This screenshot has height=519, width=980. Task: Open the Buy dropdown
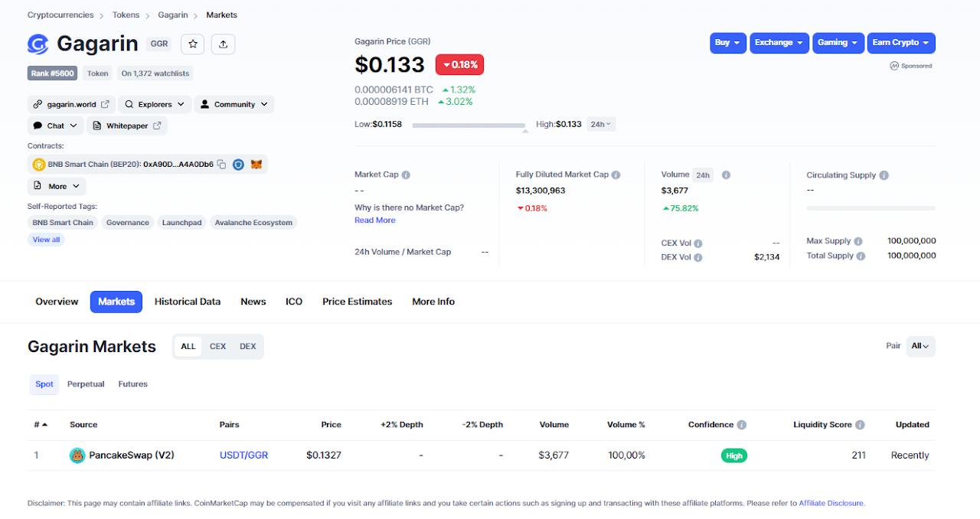(x=727, y=43)
